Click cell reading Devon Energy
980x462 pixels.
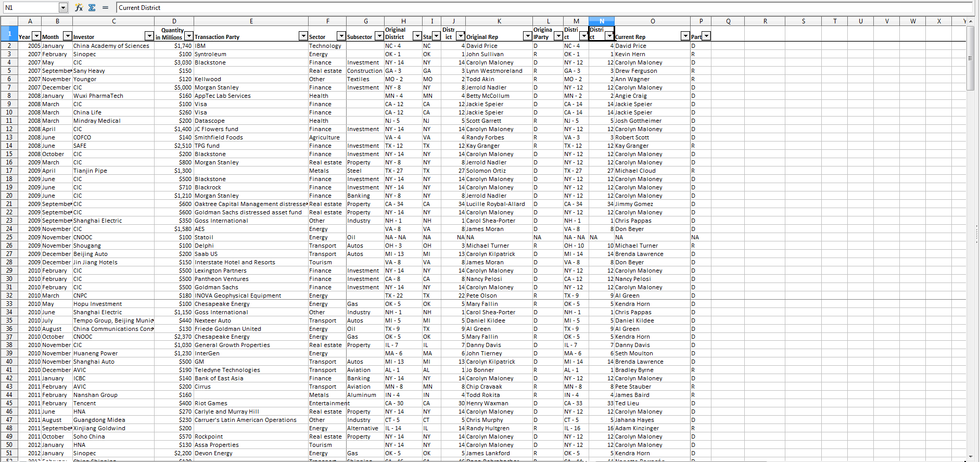251,453
